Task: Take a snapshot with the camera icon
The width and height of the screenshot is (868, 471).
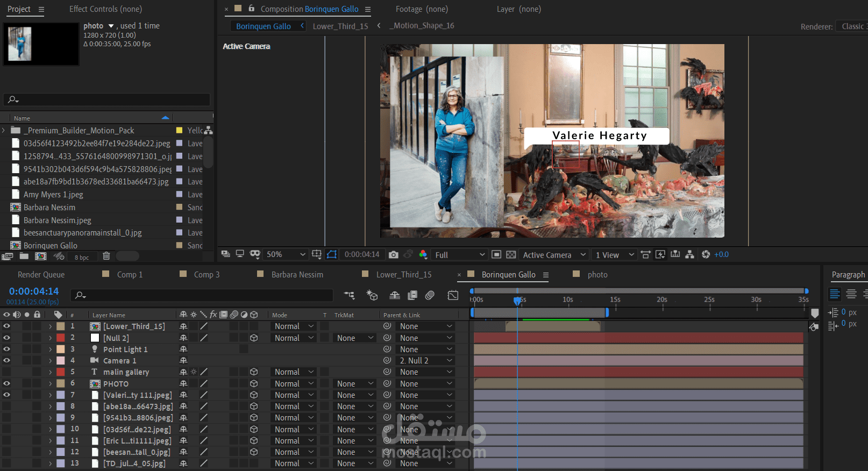Action: tap(394, 254)
